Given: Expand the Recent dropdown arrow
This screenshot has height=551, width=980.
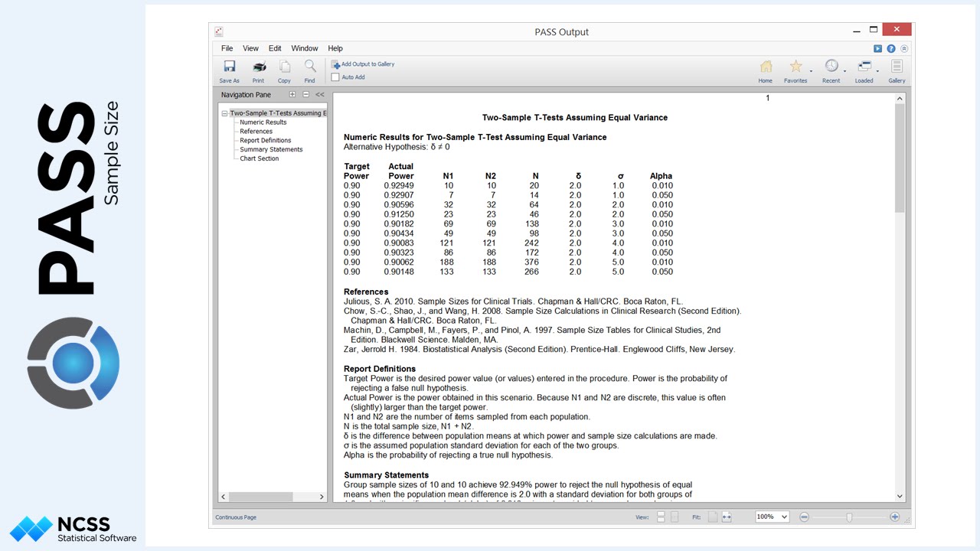Looking at the screenshot, I should tap(845, 71).
